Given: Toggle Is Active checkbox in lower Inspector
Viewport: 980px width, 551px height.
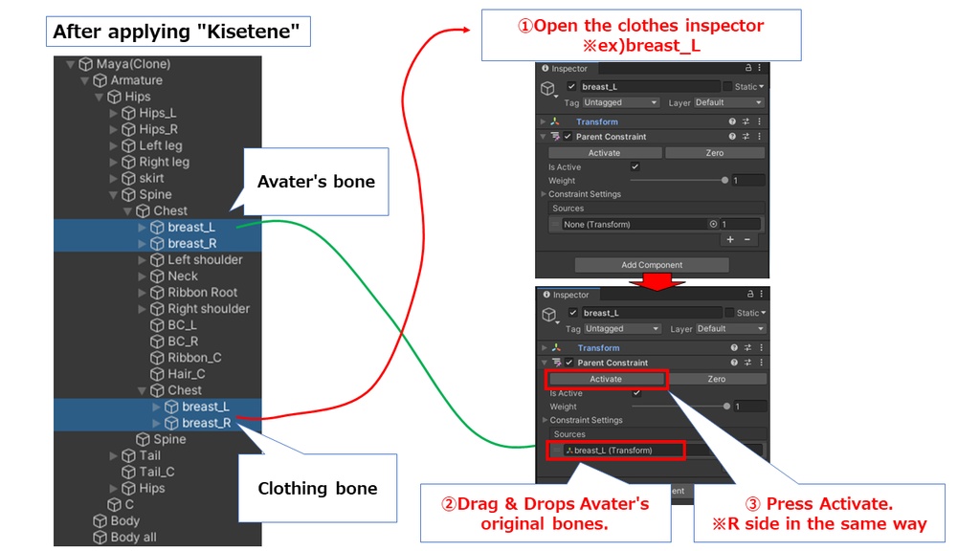Looking at the screenshot, I should [x=636, y=392].
